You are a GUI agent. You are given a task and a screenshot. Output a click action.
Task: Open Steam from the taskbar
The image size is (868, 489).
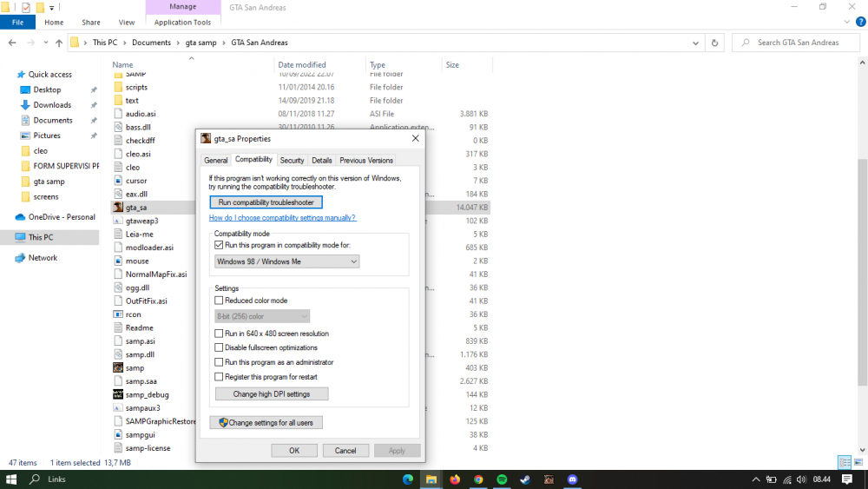(525, 479)
